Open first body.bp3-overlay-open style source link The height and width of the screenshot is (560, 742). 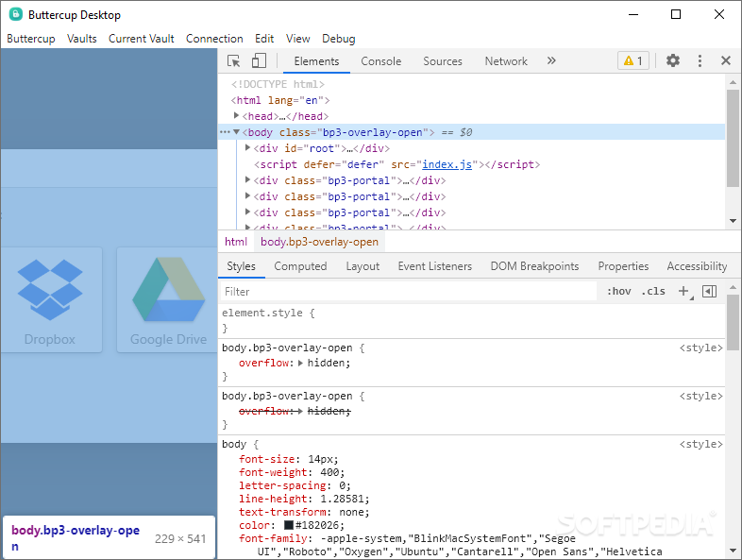pos(700,348)
